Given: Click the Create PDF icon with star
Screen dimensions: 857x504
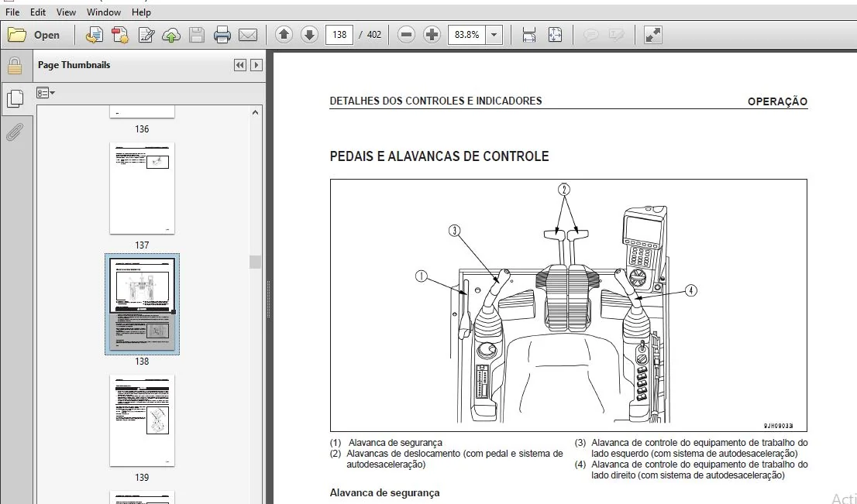Looking at the screenshot, I should (x=120, y=35).
